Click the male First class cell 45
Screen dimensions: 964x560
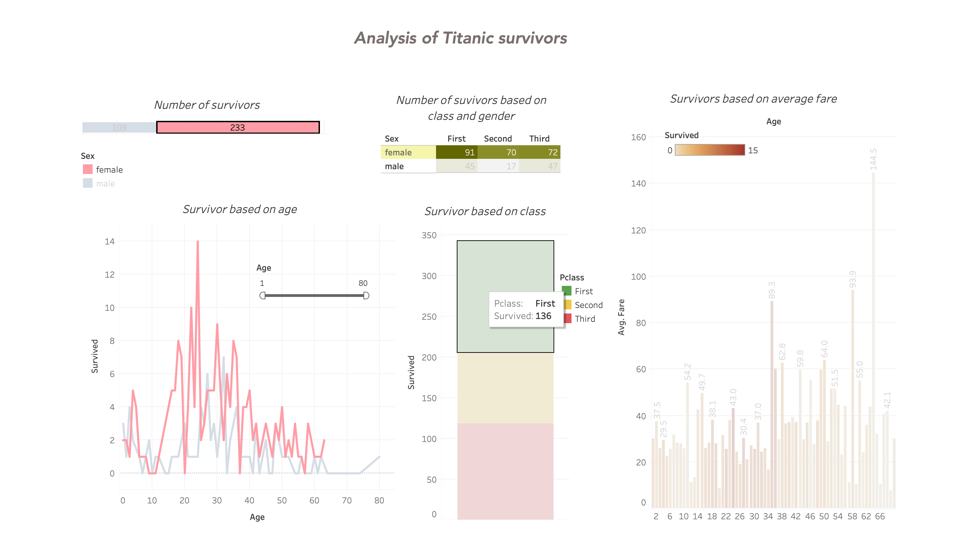tap(456, 166)
